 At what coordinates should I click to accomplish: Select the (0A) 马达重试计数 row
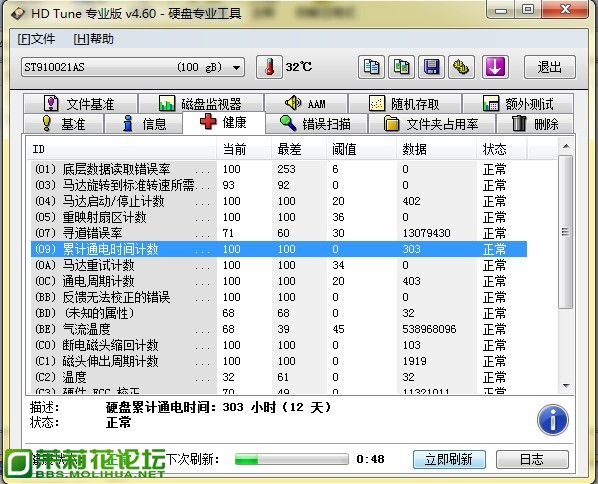click(x=278, y=265)
